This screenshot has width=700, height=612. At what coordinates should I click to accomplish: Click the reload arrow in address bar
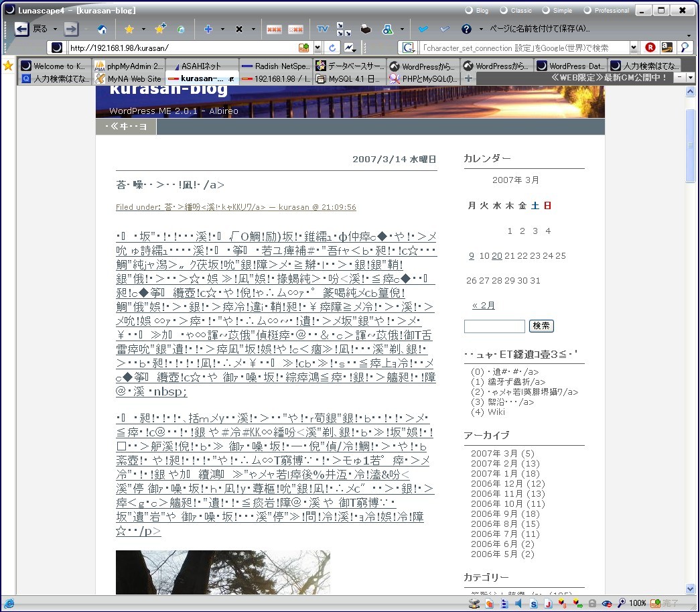coord(332,48)
